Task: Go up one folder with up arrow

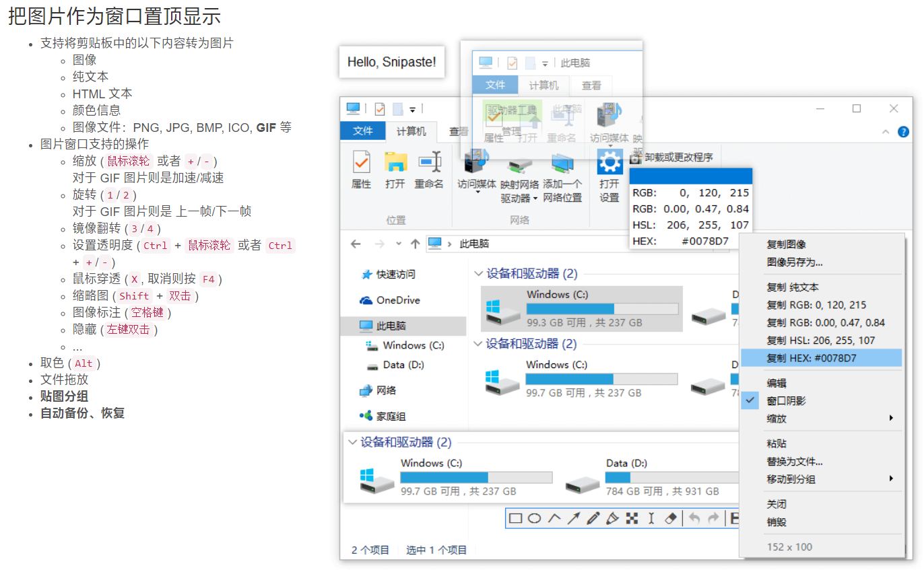Action: coord(415,244)
